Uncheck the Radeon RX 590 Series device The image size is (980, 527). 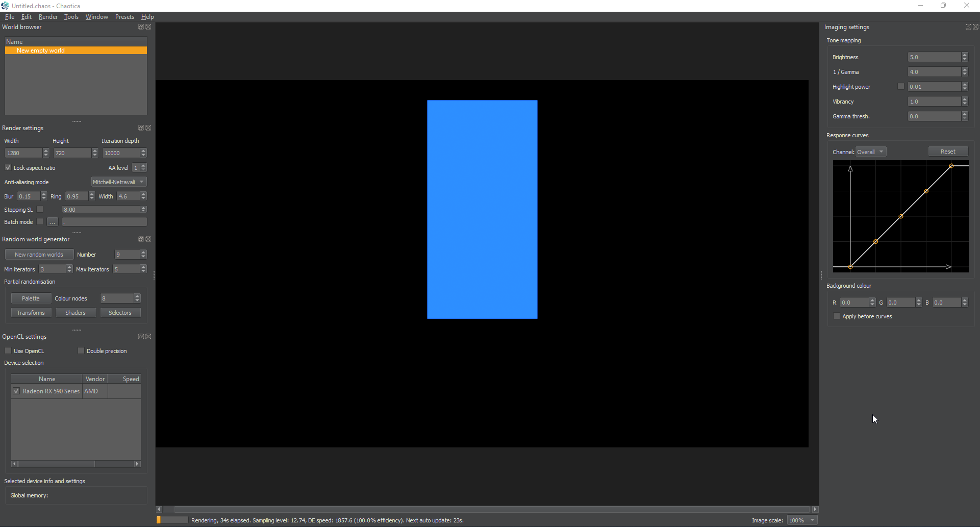16,391
